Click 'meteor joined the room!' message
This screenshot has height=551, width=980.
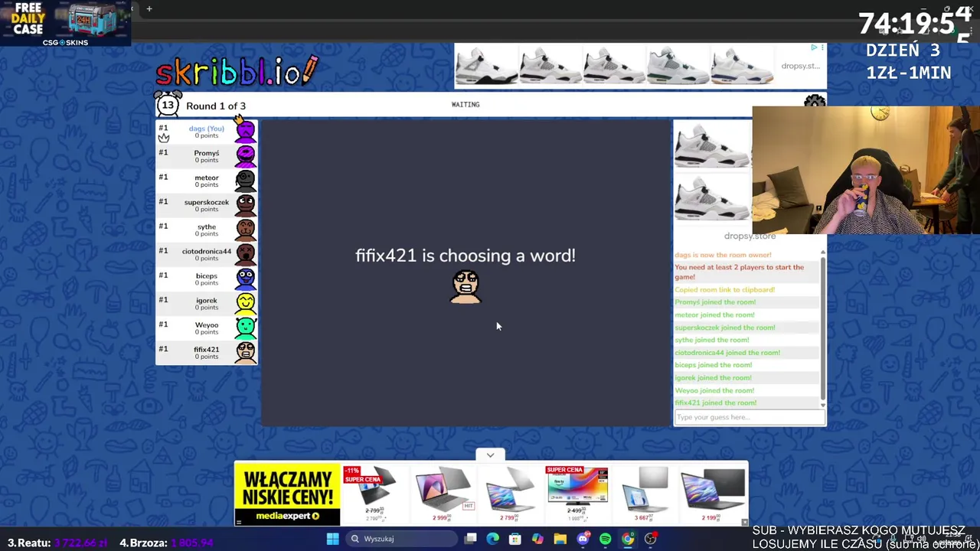coord(714,315)
